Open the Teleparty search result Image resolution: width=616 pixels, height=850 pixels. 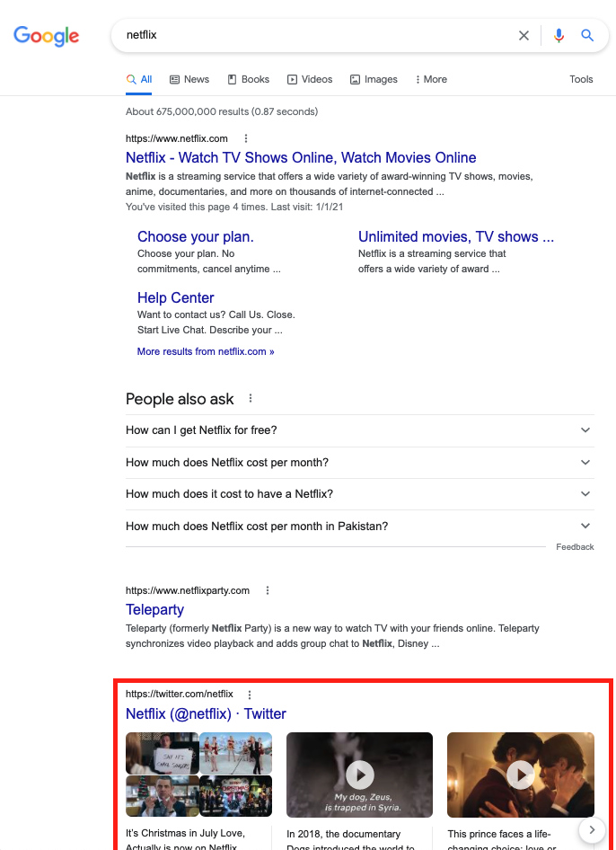pos(155,610)
